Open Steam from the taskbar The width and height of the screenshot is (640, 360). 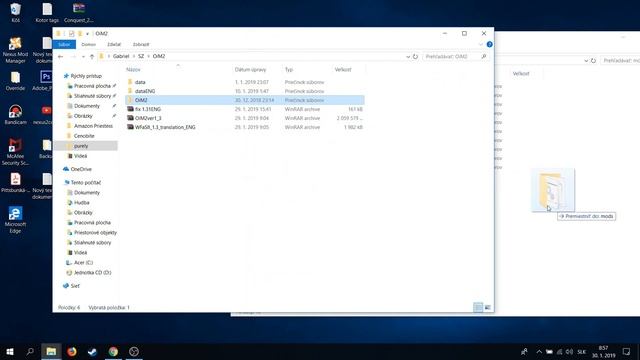pos(93,351)
